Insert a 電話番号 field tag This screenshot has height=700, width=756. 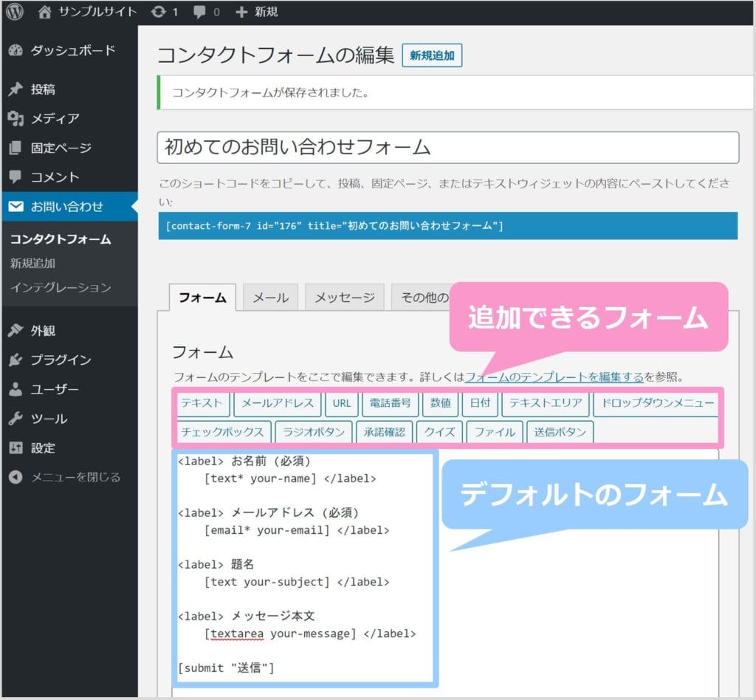coord(390,403)
